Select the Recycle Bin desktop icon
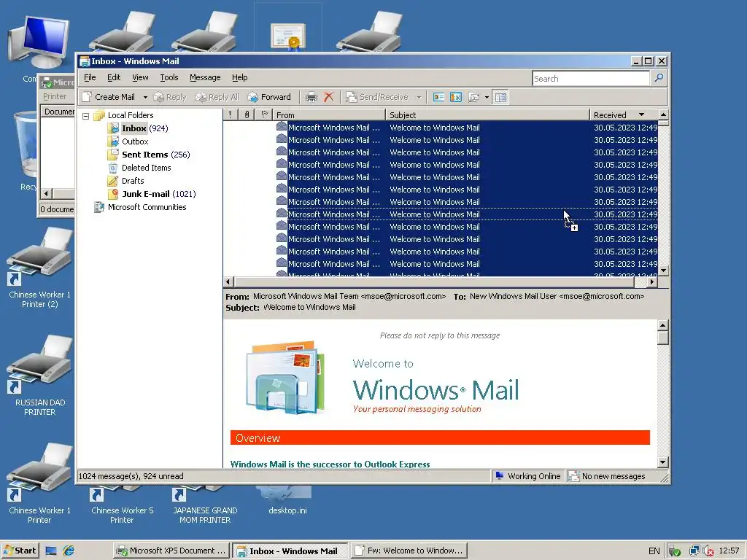 (x=26, y=150)
